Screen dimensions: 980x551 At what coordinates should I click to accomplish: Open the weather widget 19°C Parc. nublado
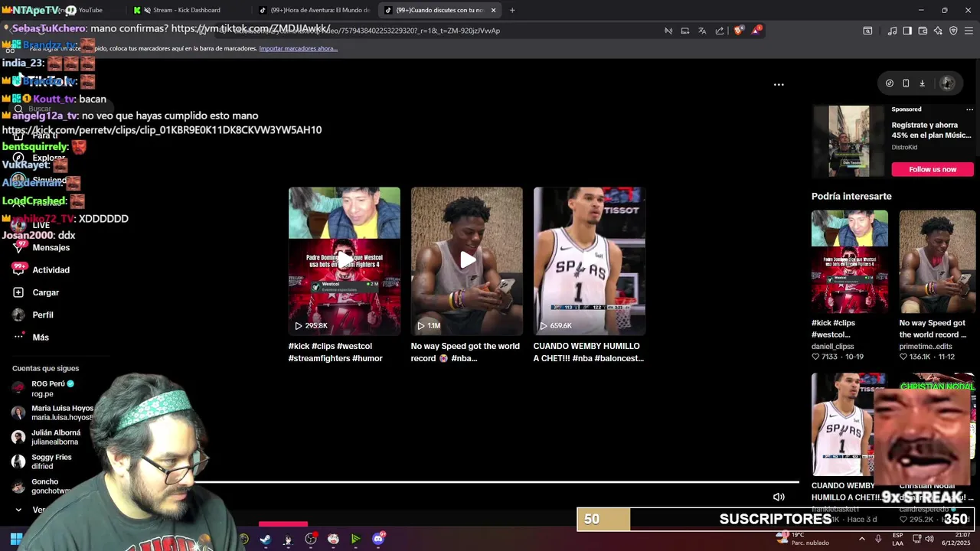click(x=803, y=539)
